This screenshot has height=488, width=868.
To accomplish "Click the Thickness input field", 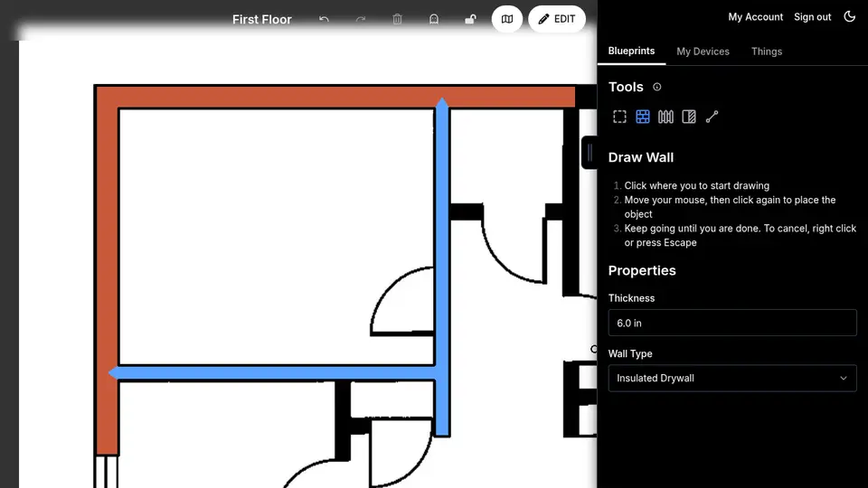I will coord(732,323).
